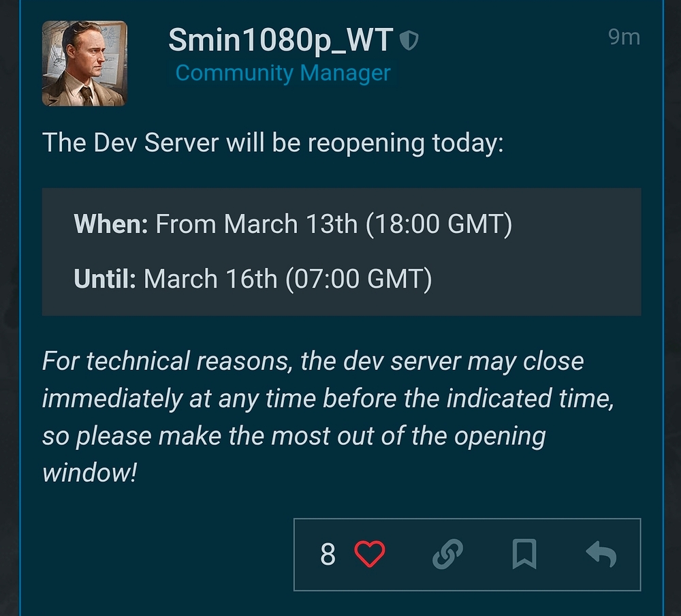Image resolution: width=681 pixels, height=616 pixels.
Task: Click the shield badge next to the username
Action: 410,40
